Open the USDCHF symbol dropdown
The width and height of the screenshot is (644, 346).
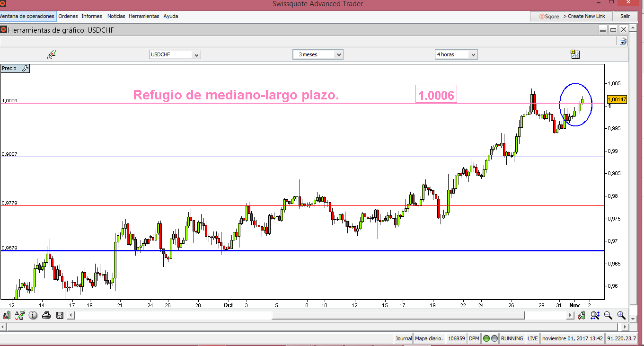pyautogui.click(x=175, y=54)
